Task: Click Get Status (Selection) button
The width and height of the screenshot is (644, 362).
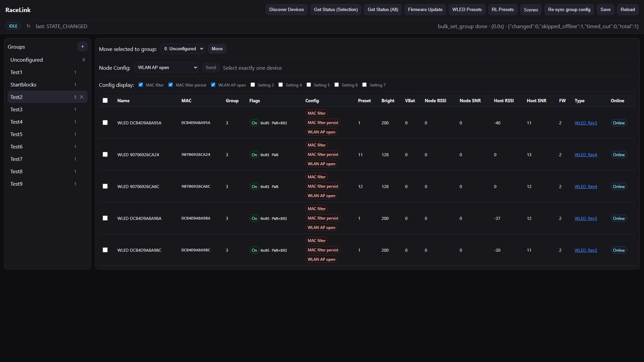Action: [336, 10]
